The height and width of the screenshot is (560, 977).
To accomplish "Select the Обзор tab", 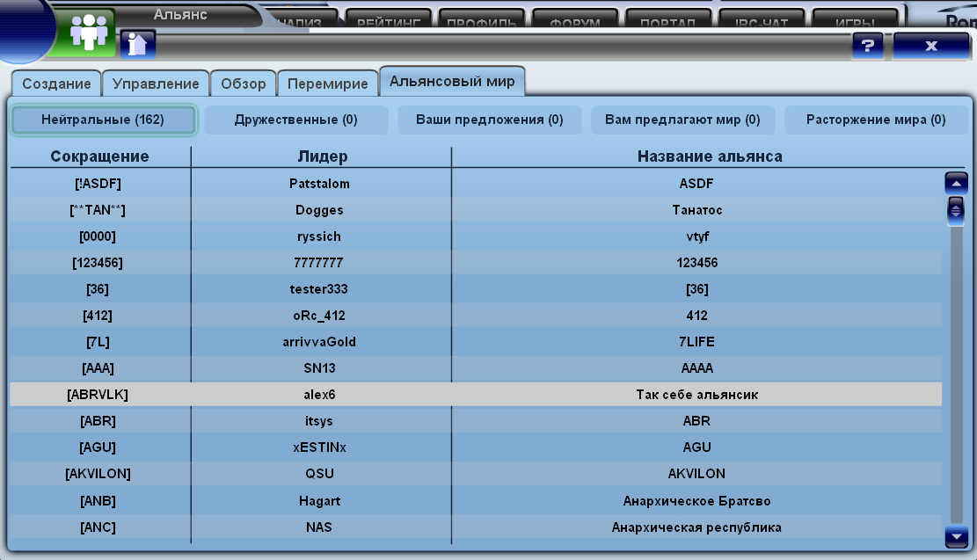I will [x=244, y=84].
